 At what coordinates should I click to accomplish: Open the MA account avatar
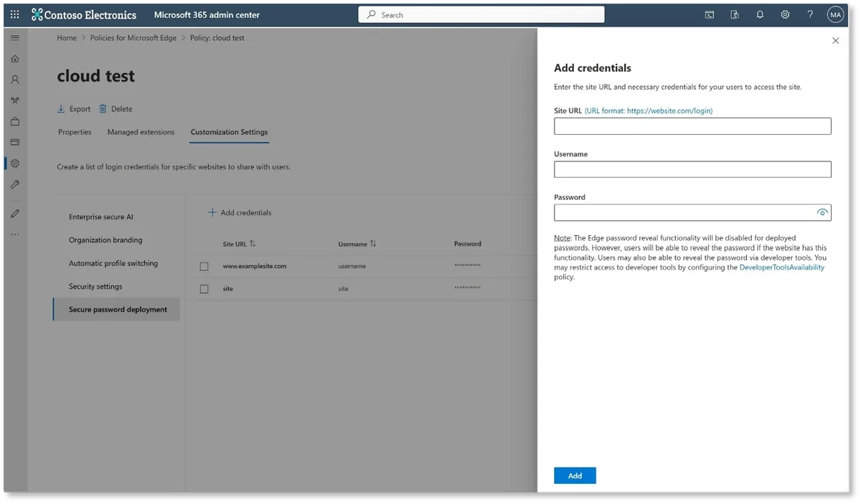point(835,14)
